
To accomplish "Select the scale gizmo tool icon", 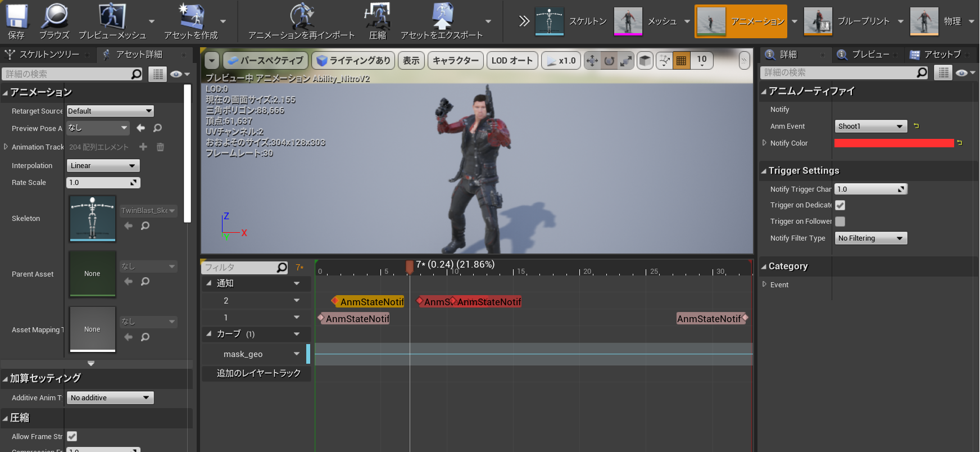I will (626, 60).
